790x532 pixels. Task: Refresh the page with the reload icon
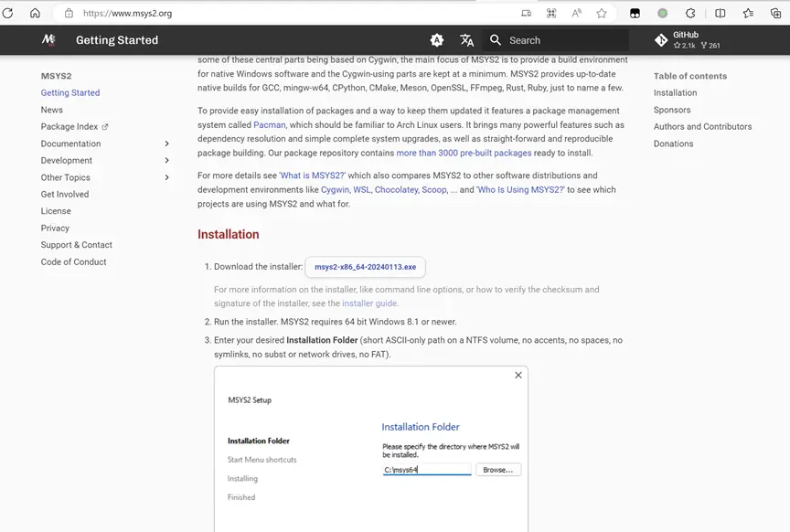click(x=8, y=14)
